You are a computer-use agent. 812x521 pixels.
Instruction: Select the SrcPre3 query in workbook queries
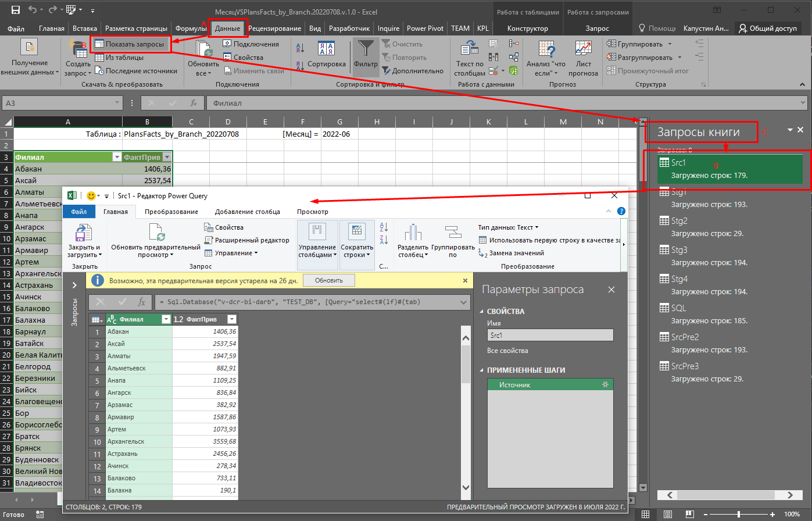coord(731,372)
